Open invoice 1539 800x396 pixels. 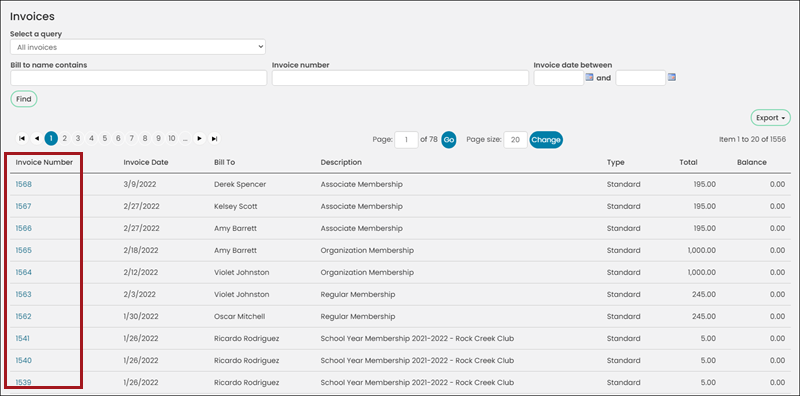coord(23,382)
